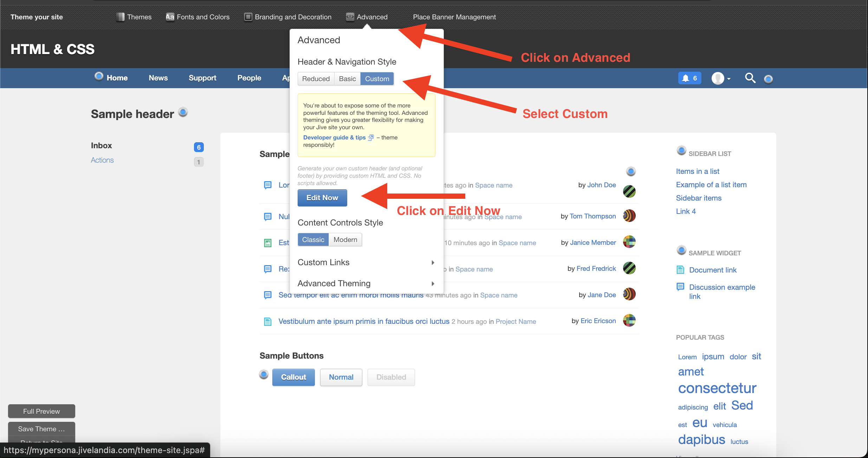Click the Document link file icon

(680, 270)
